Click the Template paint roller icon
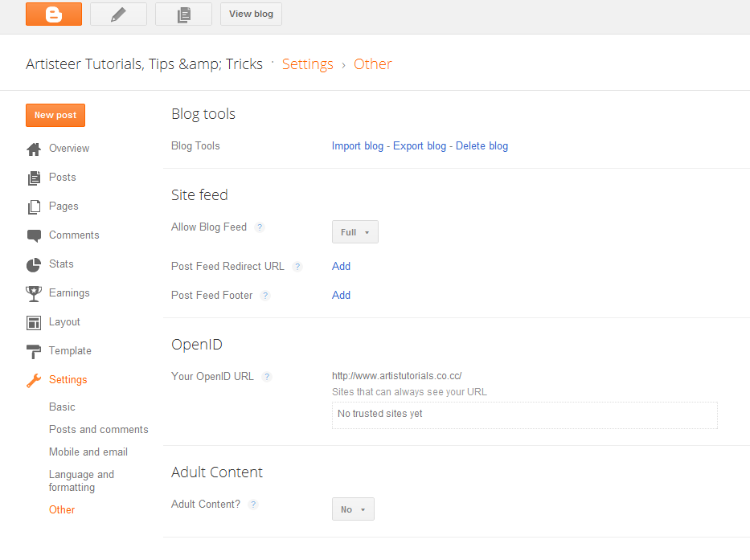The height and width of the screenshot is (560, 750). pyautogui.click(x=34, y=351)
